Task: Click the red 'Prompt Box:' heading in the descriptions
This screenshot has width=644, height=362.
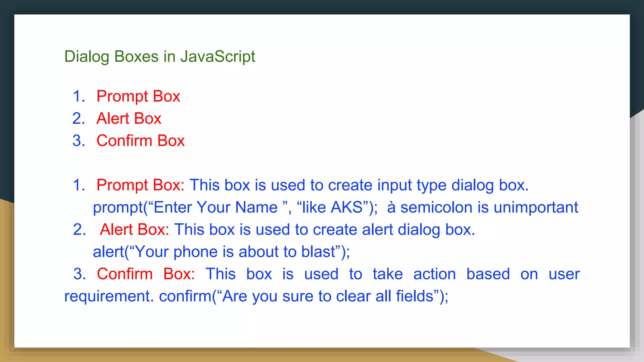Action: [141, 185]
